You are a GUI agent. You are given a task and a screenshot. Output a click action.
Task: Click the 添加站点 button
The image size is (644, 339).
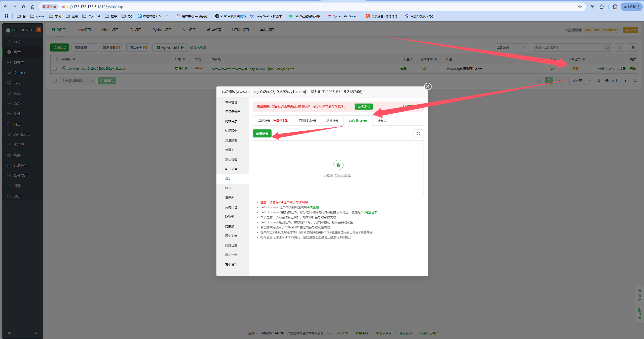point(60,47)
